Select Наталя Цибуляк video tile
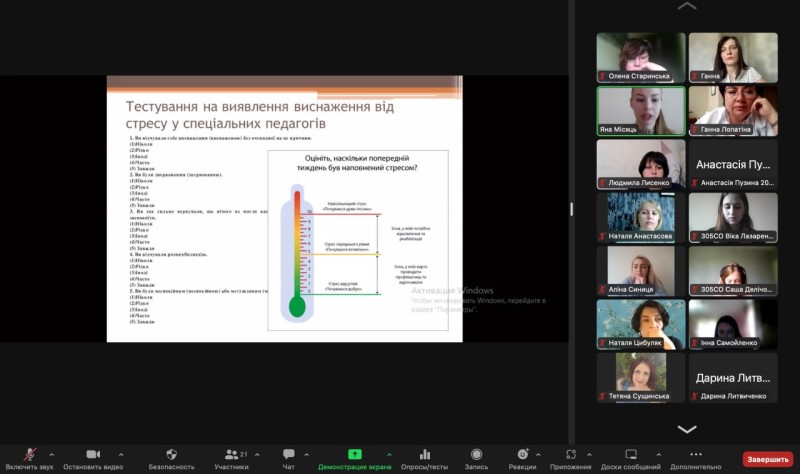The image size is (800, 474). coord(641,324)
